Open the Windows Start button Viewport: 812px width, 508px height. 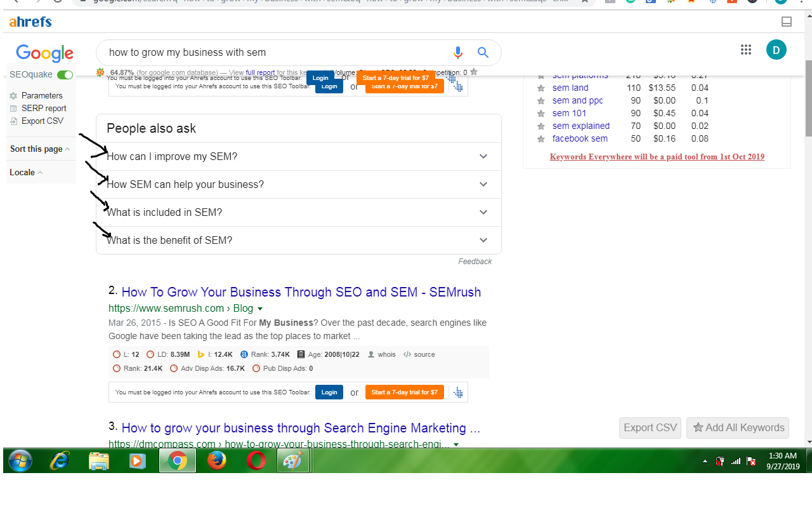coord(20,460)
